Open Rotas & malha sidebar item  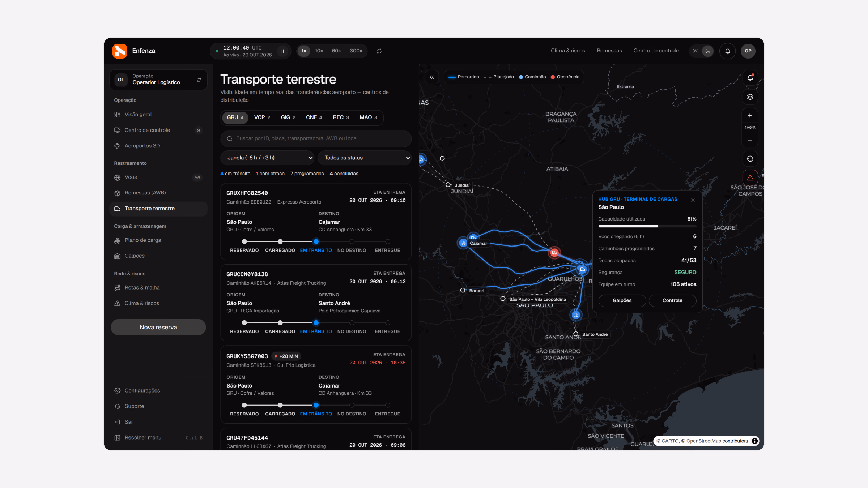(x=158, y=287)
